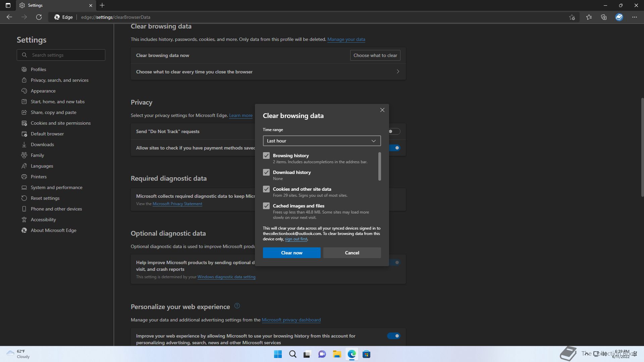The width and height of the screenshot is (644, 362).
Task: Open Windows Start menu
Action: (278, 354)
